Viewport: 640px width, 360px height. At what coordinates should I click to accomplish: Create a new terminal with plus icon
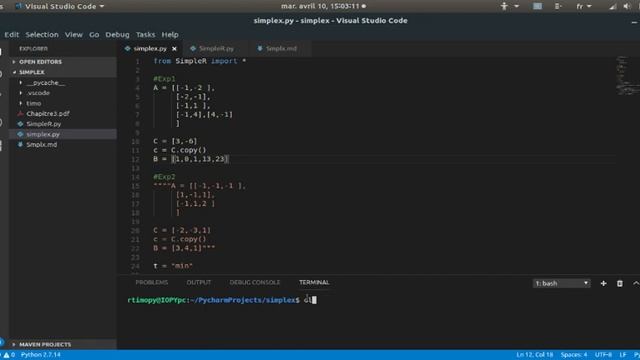[x=603, y=283]
